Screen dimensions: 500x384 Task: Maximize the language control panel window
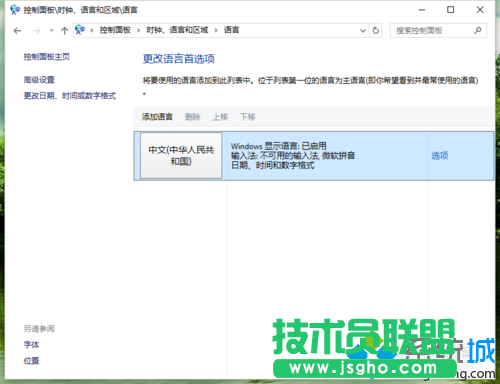coord(451,10)
